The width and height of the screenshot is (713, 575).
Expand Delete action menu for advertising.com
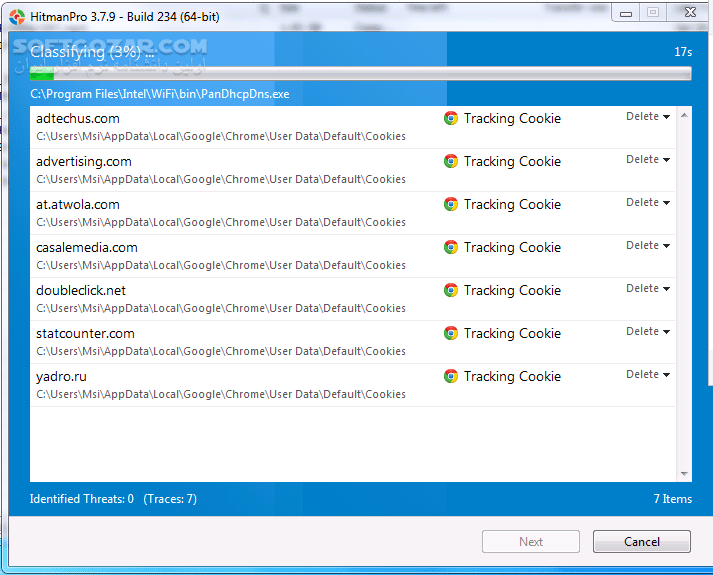(x=648, y=160)
